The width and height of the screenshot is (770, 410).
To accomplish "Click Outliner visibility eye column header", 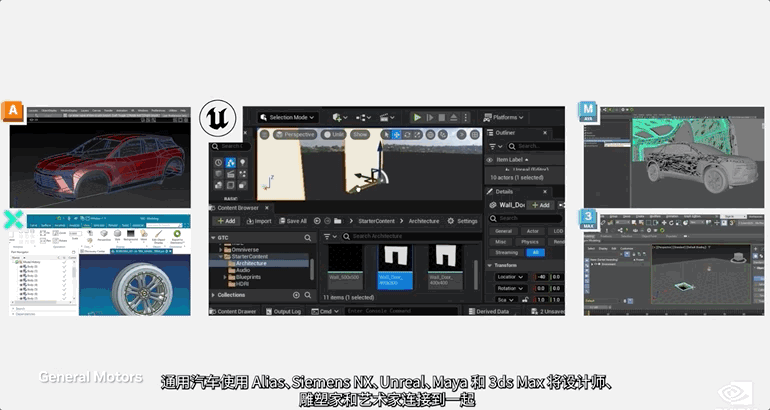I will click(490, 160).
